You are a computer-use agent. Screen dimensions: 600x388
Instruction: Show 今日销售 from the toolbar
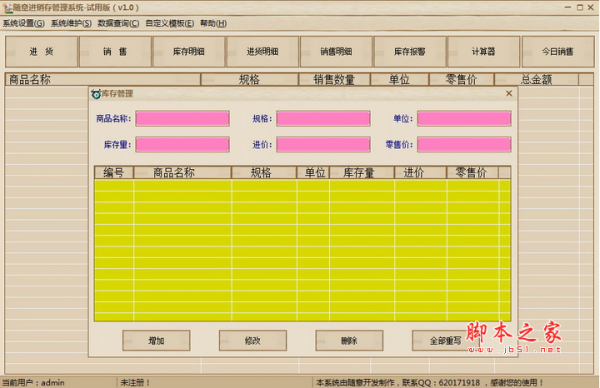[558, 52]
